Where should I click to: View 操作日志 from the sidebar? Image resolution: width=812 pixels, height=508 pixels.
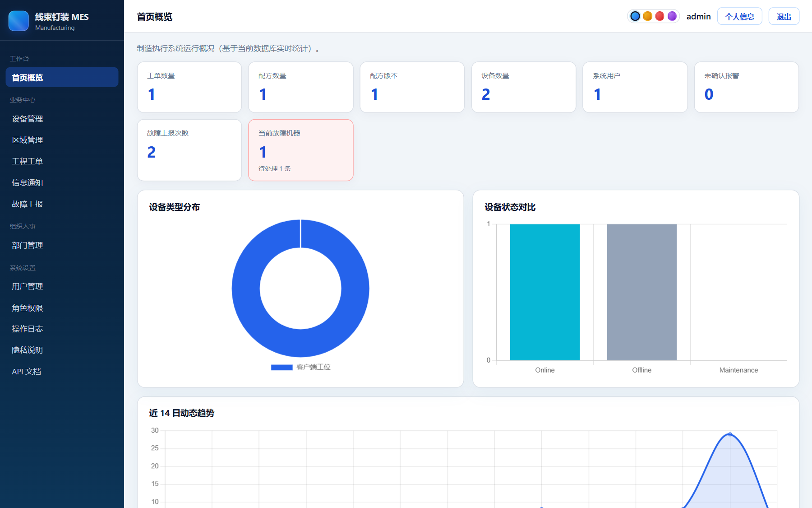(x=62, y=329)
